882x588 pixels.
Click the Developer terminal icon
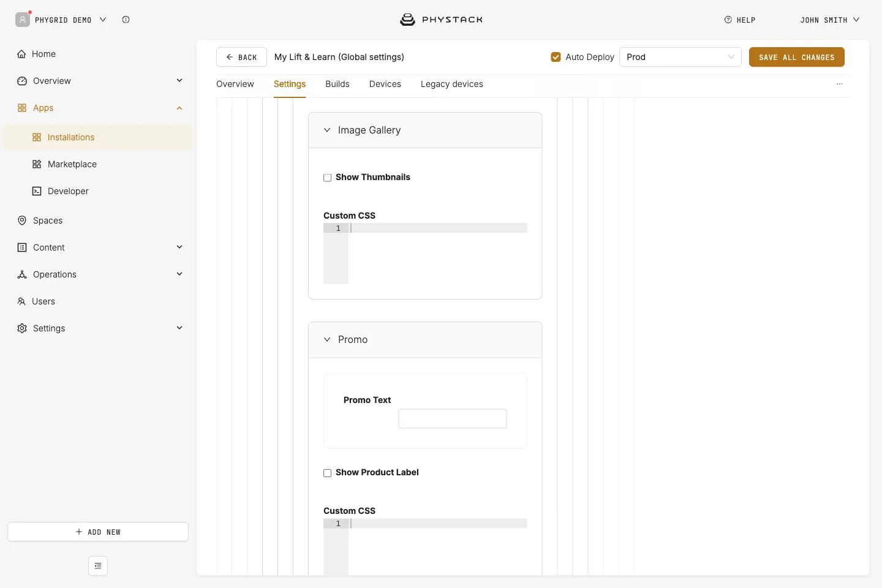click(x=37, y=191)
